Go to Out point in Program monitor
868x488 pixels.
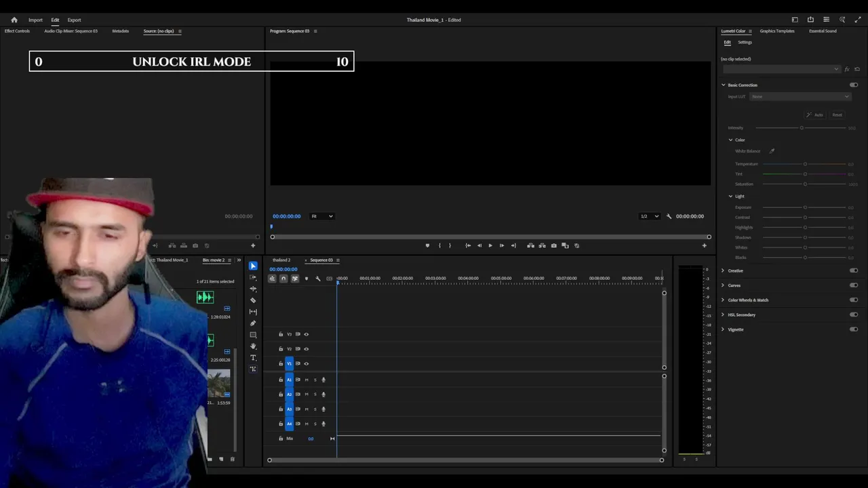point(513,245)
